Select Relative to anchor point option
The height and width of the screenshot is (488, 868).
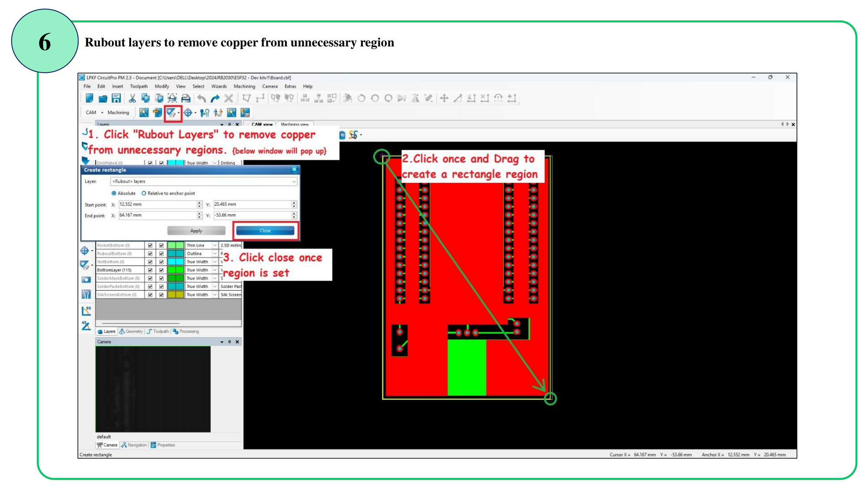[144, 193]
